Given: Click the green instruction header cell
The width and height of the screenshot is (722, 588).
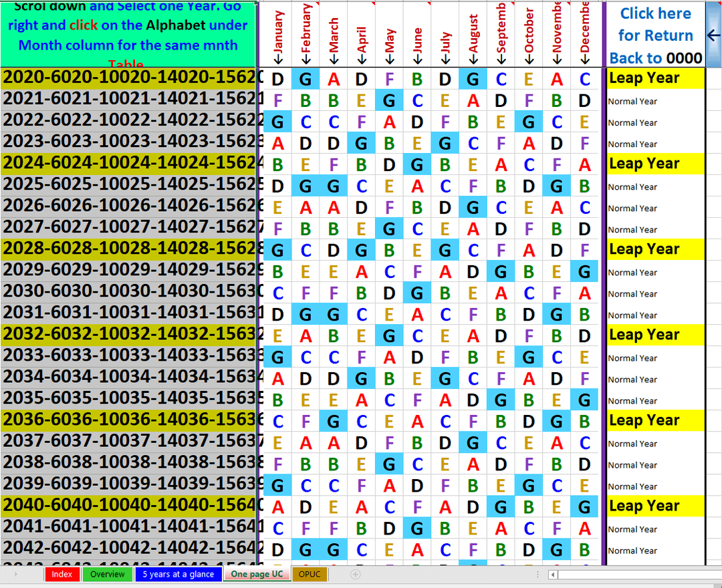Looking at the screenshot, I should click(128, 35).
